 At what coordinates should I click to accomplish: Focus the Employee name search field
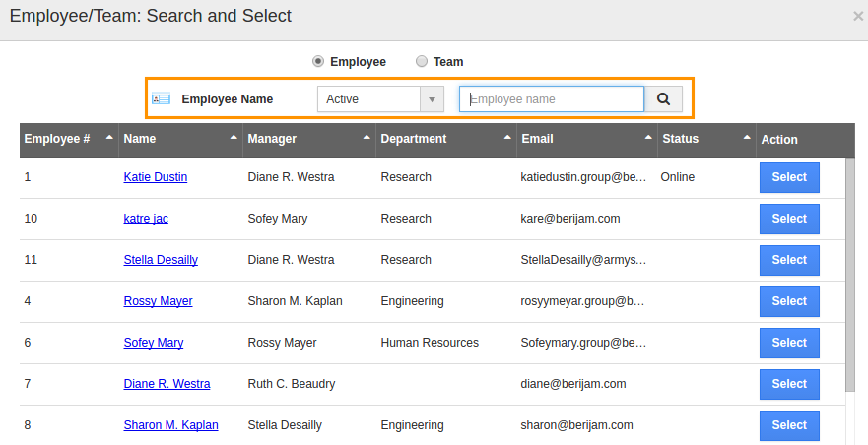(552, 99)
